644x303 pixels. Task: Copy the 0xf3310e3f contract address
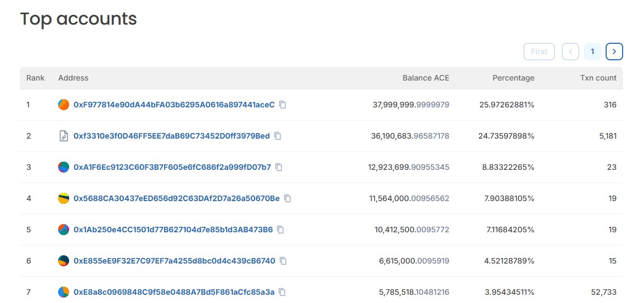tap(278, 136)
